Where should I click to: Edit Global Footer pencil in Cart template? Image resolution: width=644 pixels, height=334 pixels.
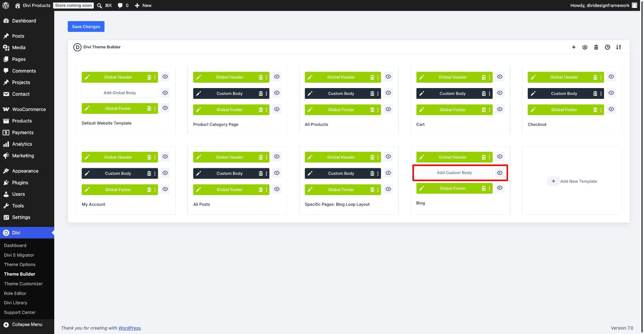(422, 110)
